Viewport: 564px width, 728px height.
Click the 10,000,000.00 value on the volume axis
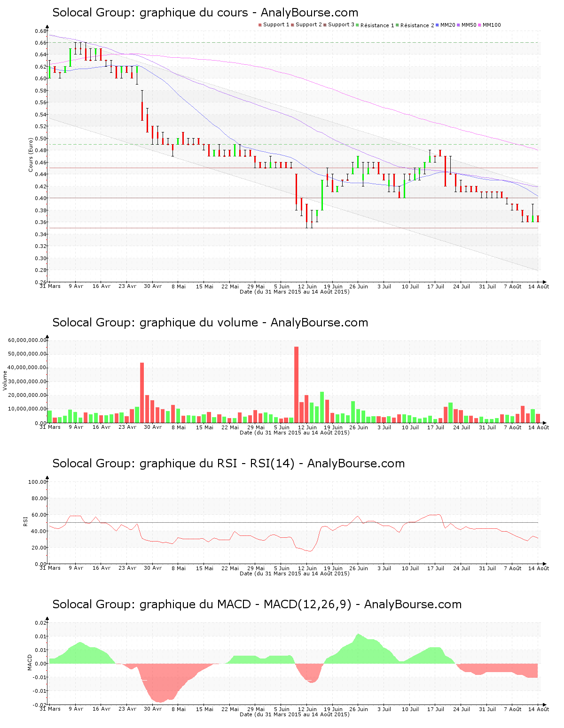pos(27,409)
